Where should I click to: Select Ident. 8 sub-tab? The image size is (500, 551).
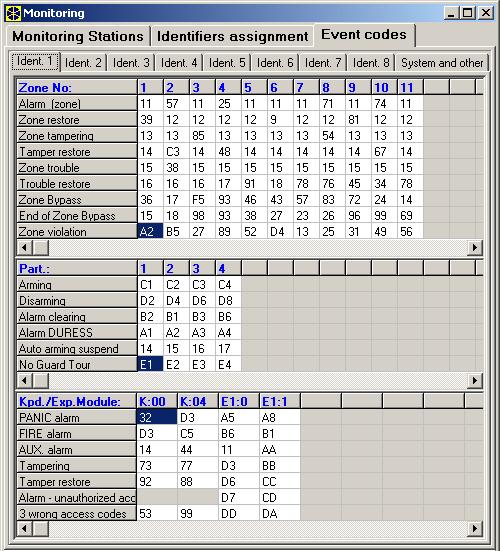point(371,63)
